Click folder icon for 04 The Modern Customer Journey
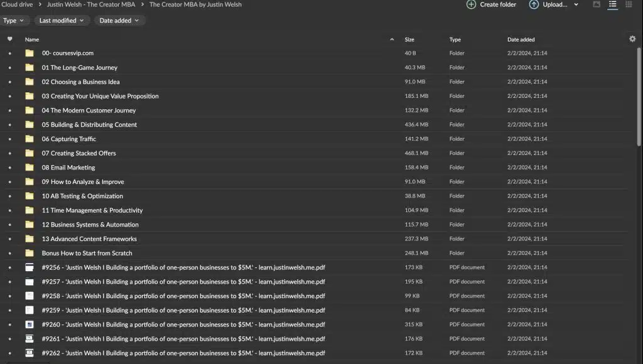Viewport: 643px width, 364px height. click(30, 110)
